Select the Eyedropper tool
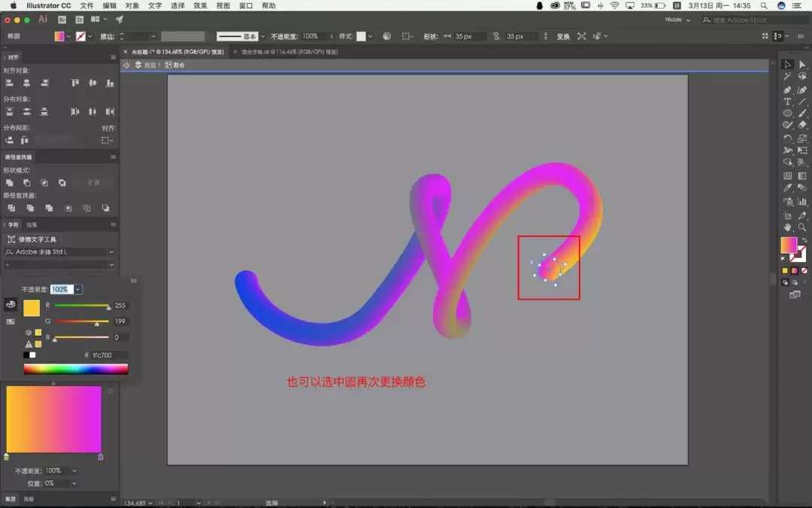 (x=787, y=188)
